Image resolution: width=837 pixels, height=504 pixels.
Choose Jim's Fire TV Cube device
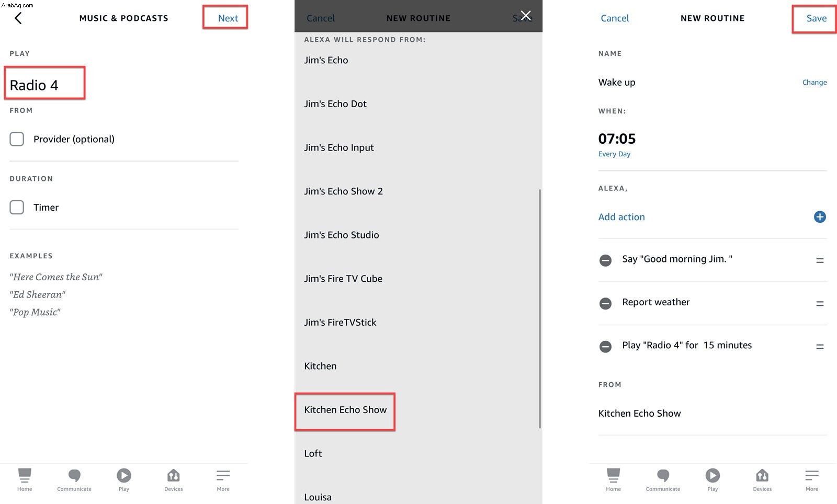(x=343, y=279)
